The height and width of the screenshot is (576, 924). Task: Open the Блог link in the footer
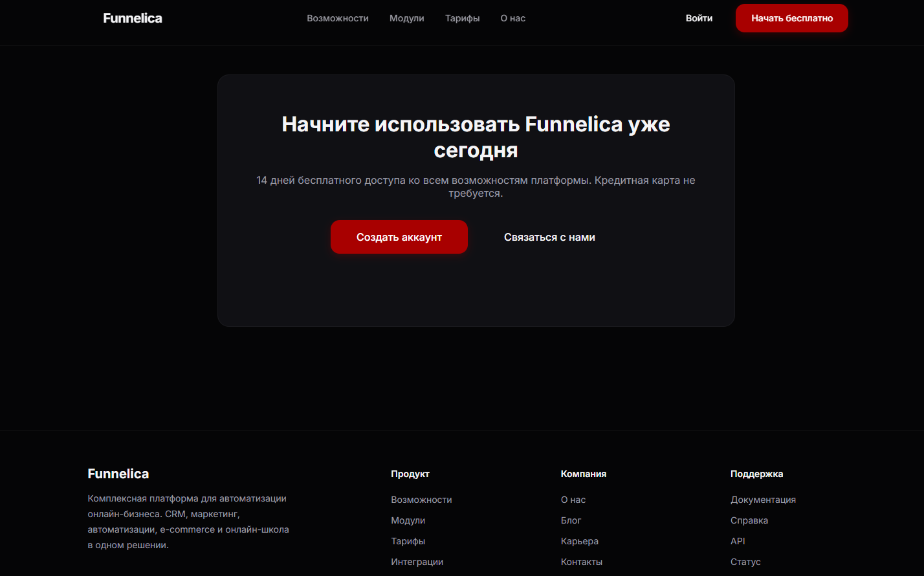pyautogui.click(x=570, y=520)
